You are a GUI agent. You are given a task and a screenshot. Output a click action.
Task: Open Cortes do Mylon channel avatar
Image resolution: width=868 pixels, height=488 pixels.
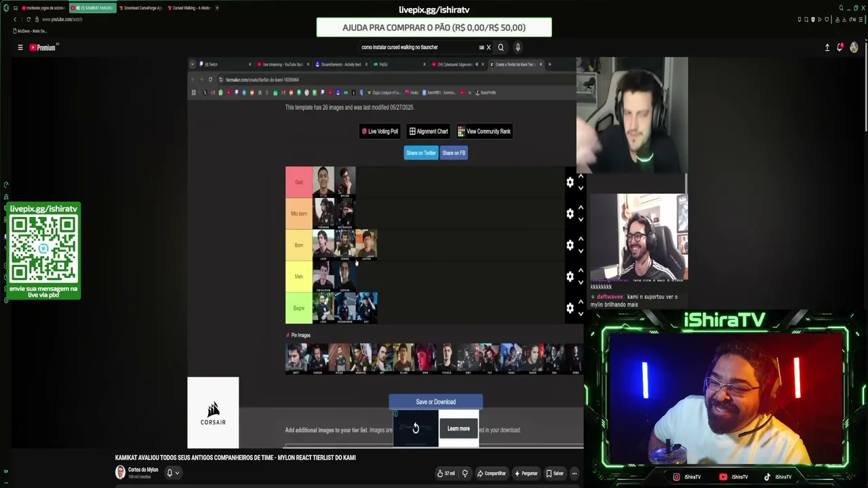point(120,472)
